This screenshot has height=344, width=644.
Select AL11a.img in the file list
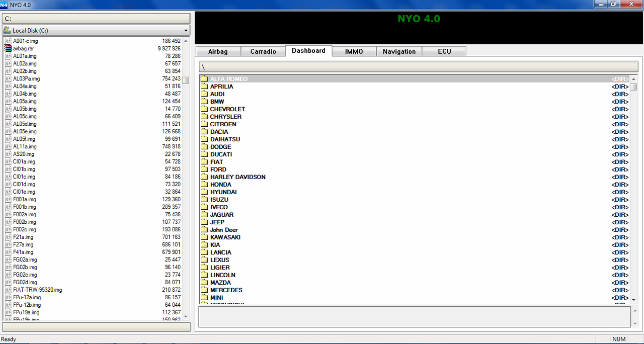93,146
